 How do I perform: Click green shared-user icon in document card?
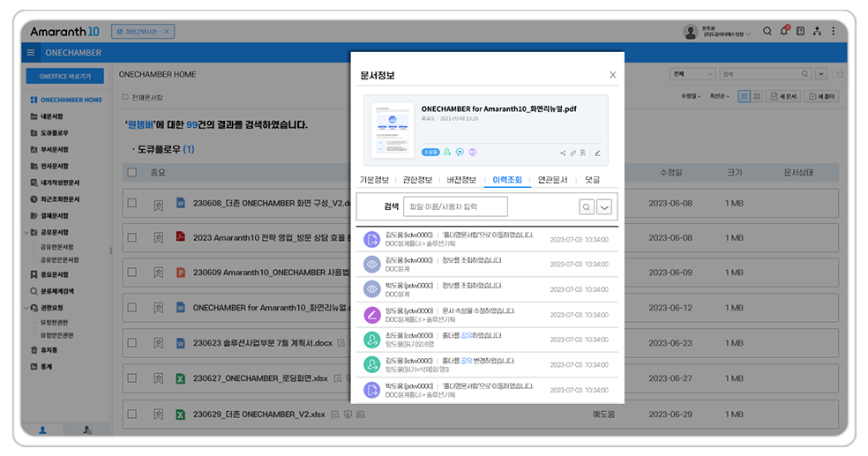point(447,153)
